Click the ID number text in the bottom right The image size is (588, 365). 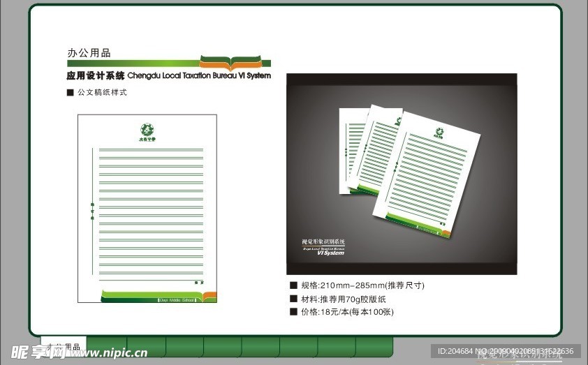506,351
